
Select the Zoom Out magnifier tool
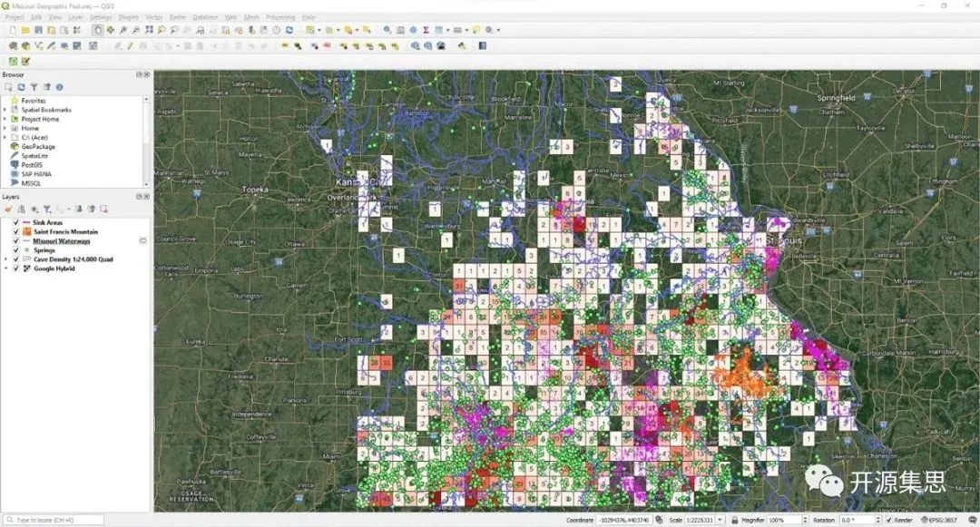pos(135,30)
